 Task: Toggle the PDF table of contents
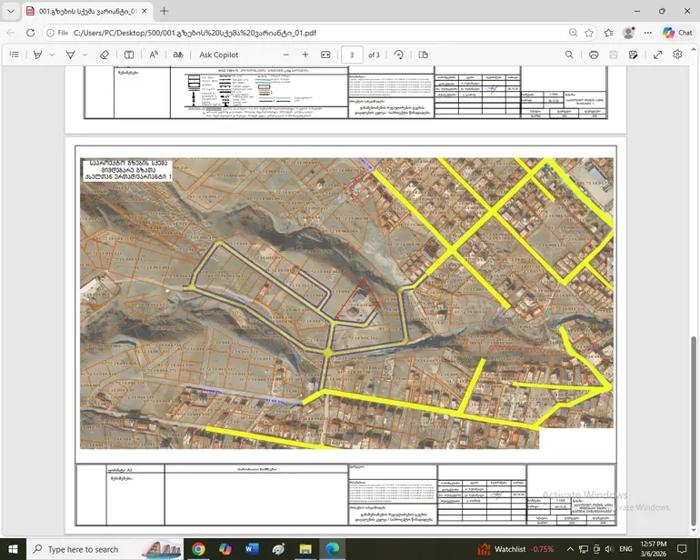[x=14, y=54]
